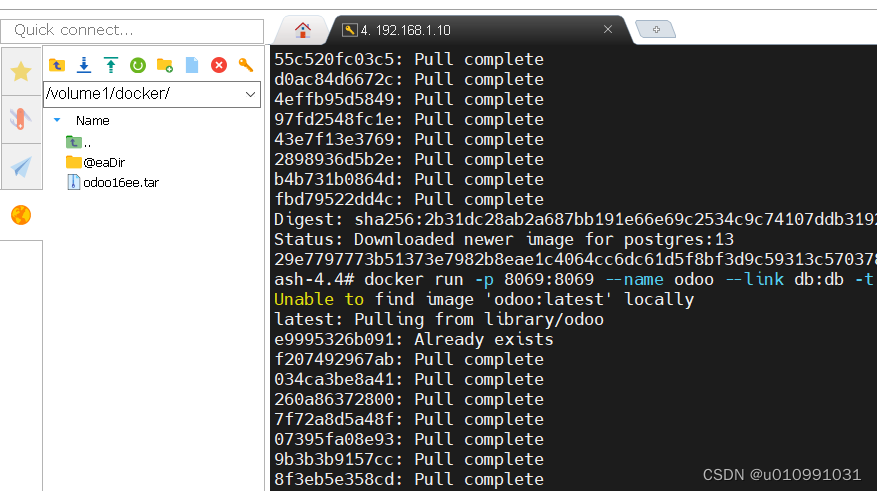
Task: Expand the /volume1/docker/ path dropdown
Action: [251, 94]
